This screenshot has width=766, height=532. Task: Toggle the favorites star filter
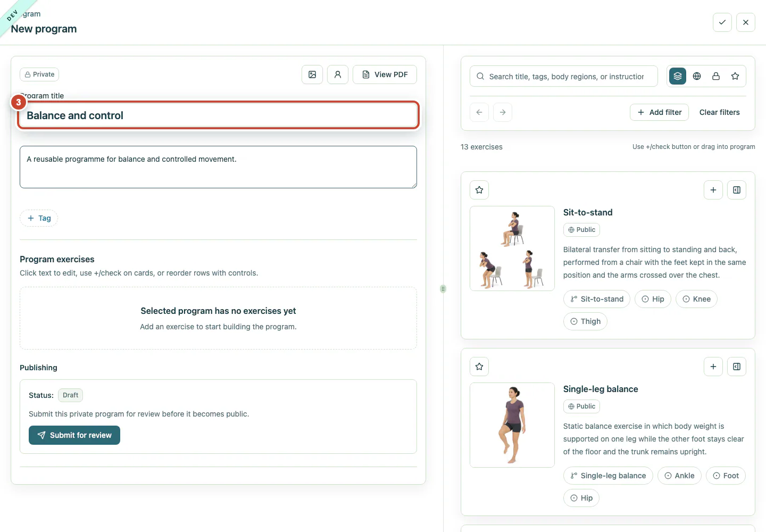(735, 76)
